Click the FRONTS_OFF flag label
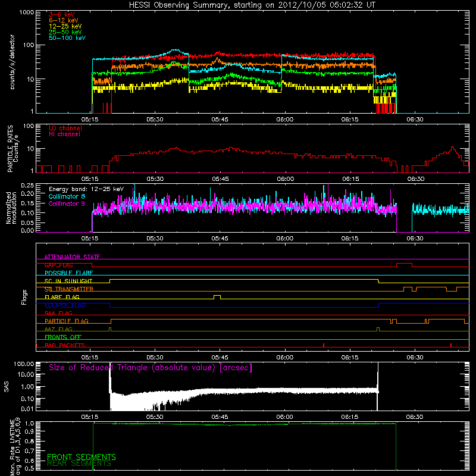This screenshot has width=476, height=476. 63,337
